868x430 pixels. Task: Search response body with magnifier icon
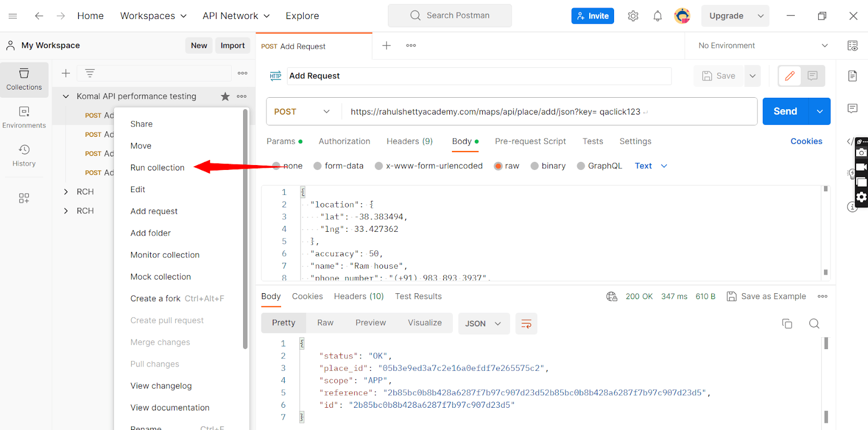tap(814, 324)
